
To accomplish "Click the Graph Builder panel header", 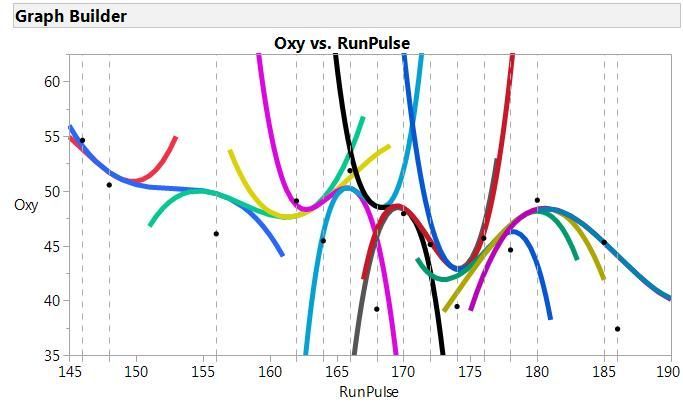I will (347, 16).
